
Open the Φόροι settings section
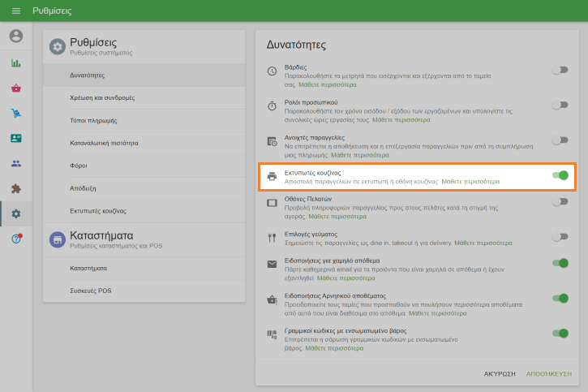(x=81, y=165)
